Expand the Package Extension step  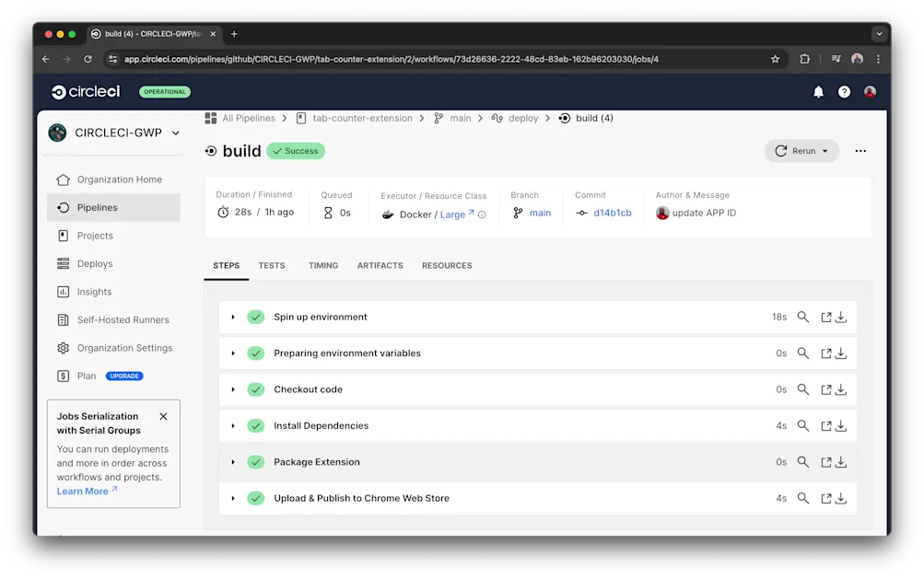click(x=233, y=461)
